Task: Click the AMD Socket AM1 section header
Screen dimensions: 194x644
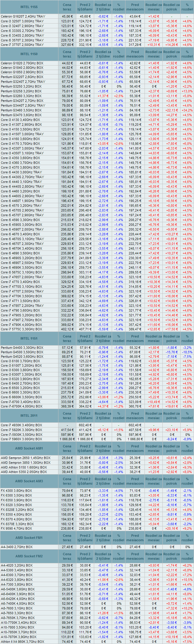Action: point(29,448)
